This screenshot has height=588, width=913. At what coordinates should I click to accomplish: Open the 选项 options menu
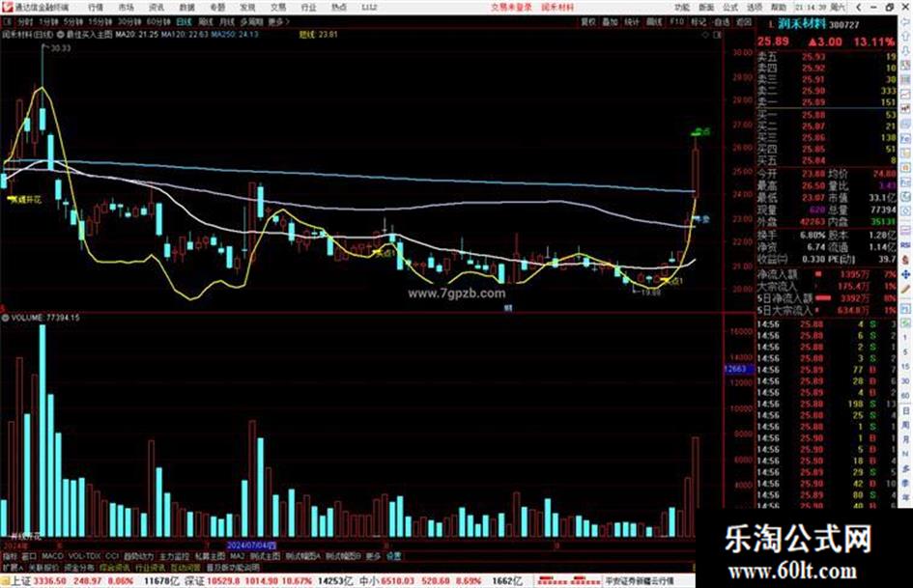coord(754,7)
